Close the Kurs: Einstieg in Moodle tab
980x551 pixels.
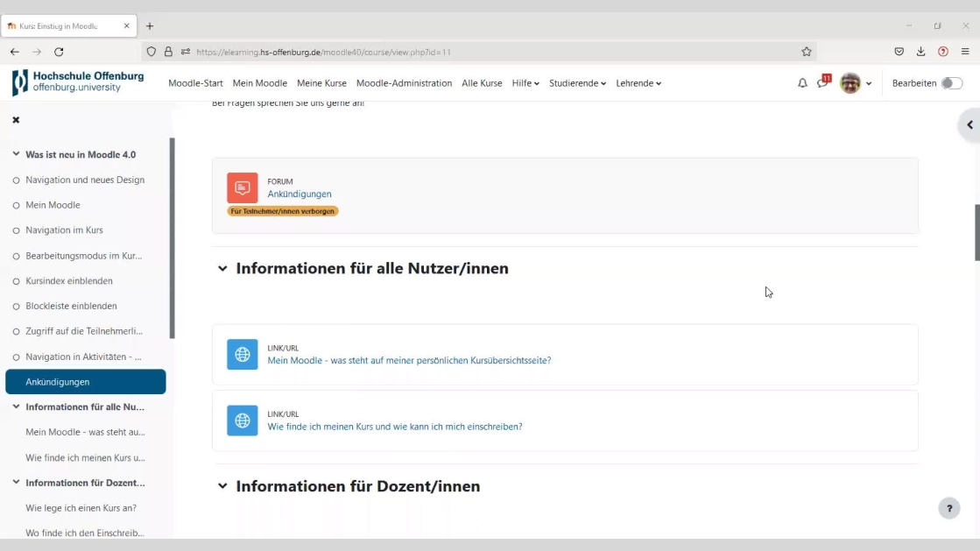tap(127, 26)
